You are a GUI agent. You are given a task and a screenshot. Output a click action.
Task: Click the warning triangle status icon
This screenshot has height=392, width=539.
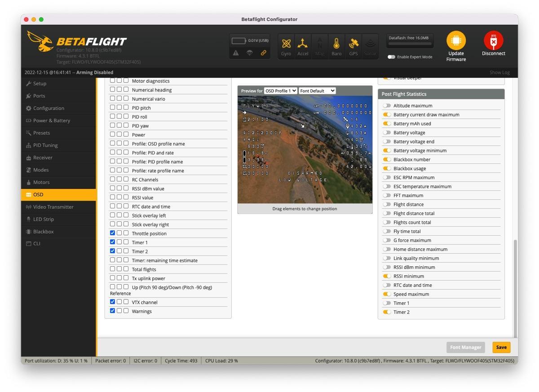[236, 53]
